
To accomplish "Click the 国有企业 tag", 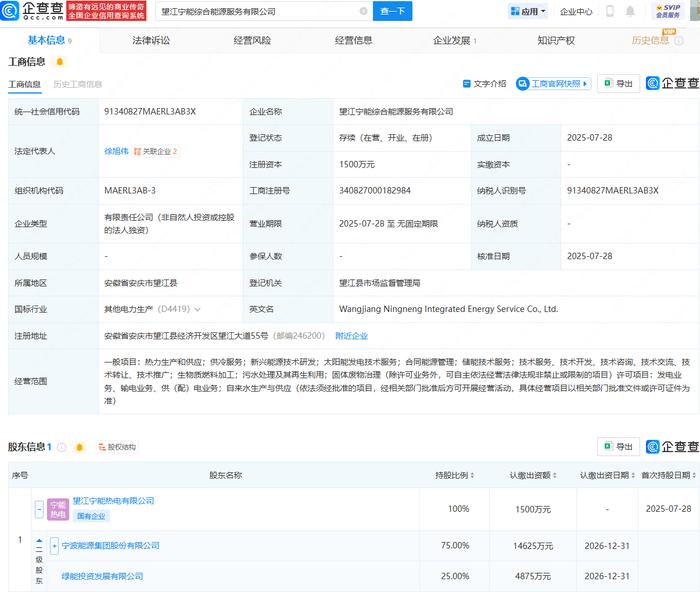I will coord(91,516).
